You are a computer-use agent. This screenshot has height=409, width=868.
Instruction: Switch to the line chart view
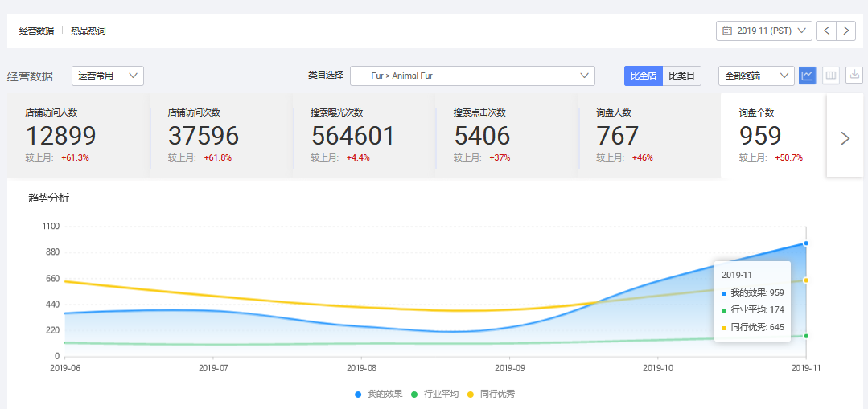(808, 76)
